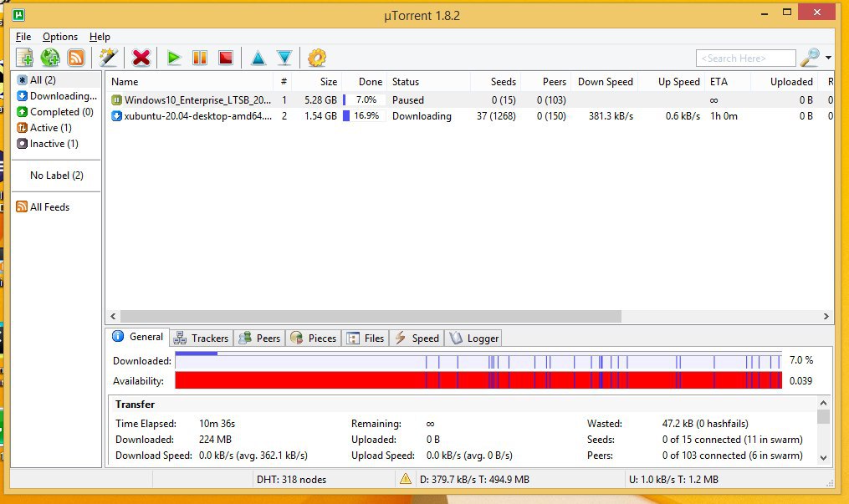This screenshot has height=504, width=849.
Task: Select Completed (0) category in sidebar
Action: 56,112
